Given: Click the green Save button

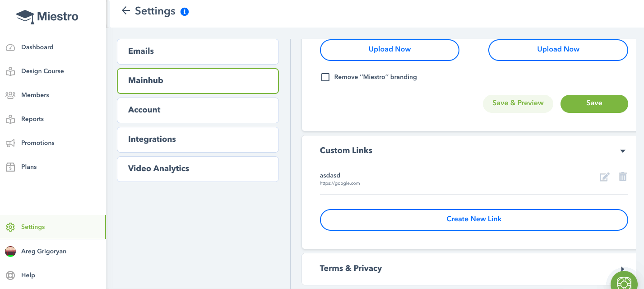Looking at the screenshot, I should [594, 103].
